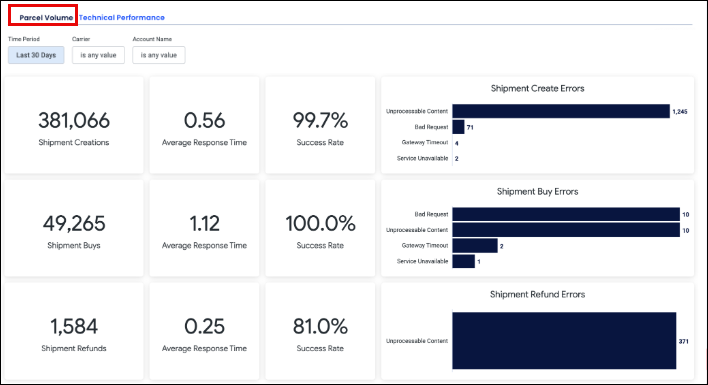Select the 99.7% Success Rate tile
The width and height of the screenshot is (708, 385).
tap(320, 125)
